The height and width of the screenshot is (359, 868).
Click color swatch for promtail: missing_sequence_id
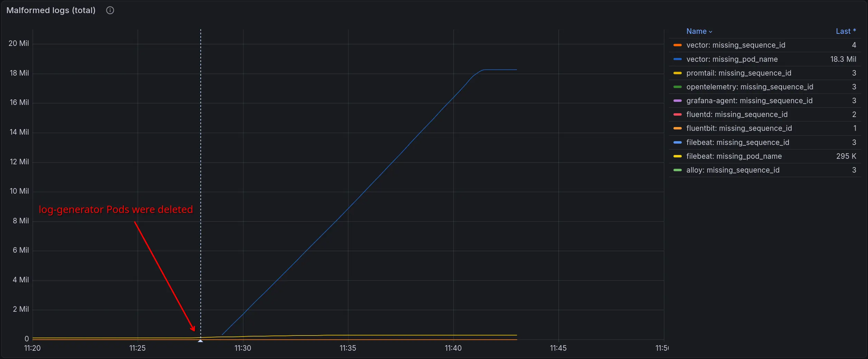click(677, 73)
